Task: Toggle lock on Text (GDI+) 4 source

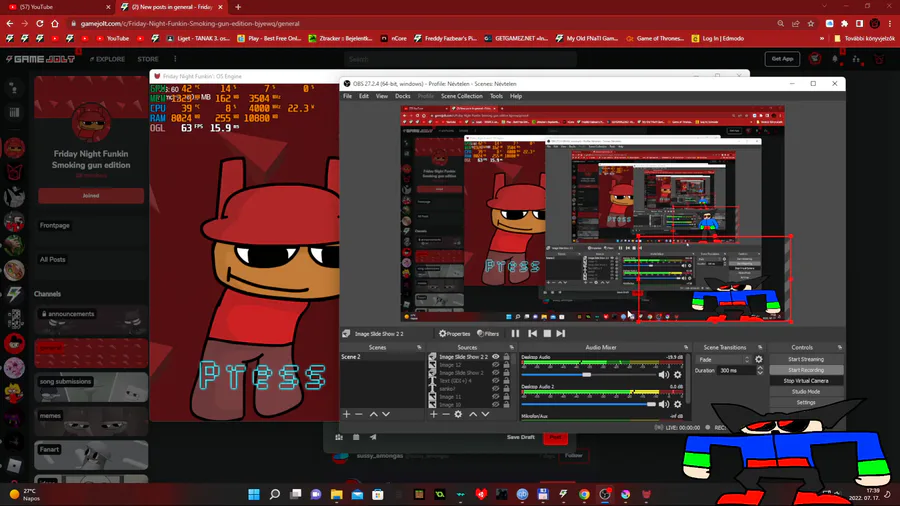Action: coord(506,381)
